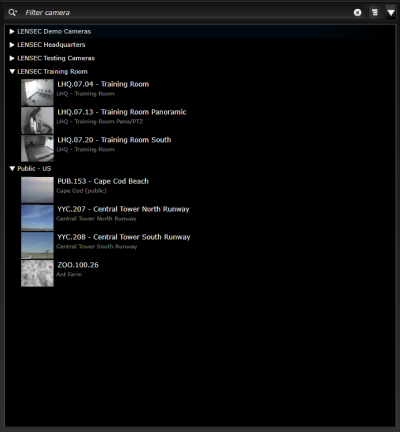Clear the camera filter field

(357, 13)
